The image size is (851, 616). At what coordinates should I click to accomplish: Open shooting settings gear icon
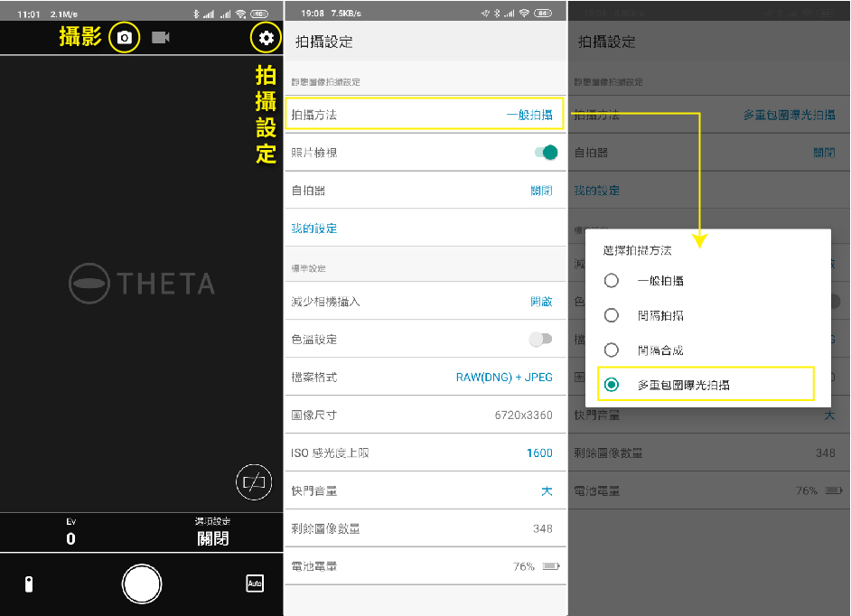(265, 38)
